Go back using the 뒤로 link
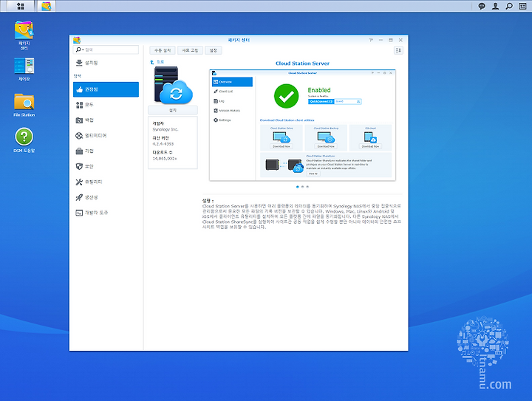Viewport: 532px width, 401px height. tap(157, 62)
